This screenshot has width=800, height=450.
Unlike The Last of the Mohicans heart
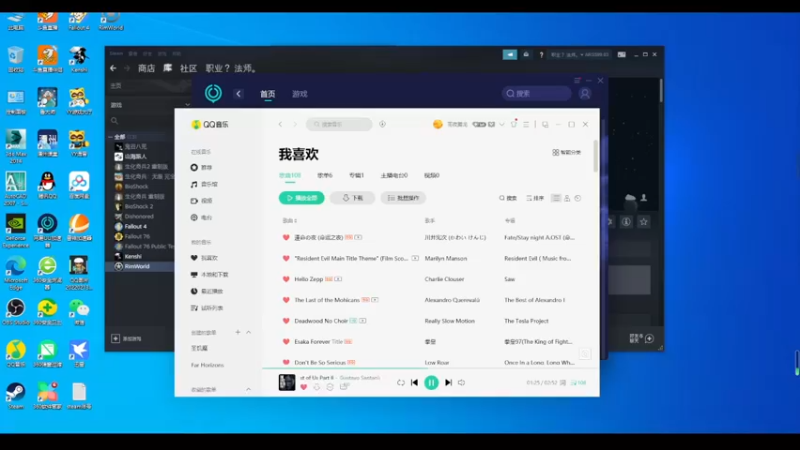[x=286, y=300]
